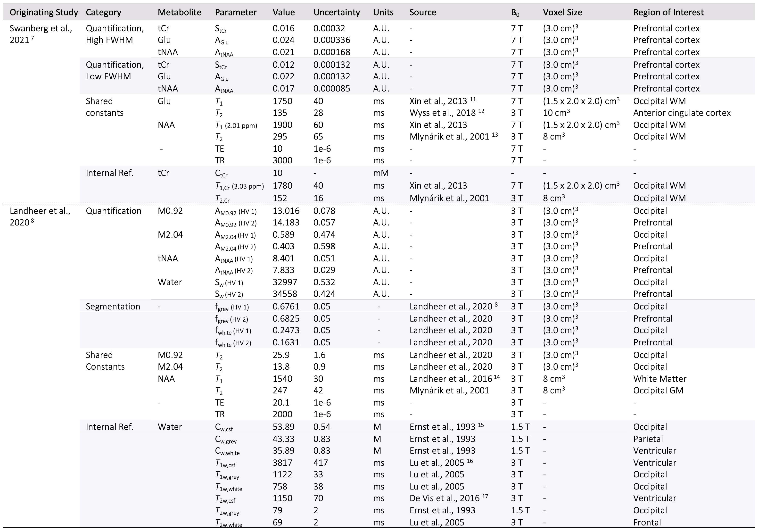Viewport: 758px width, 532px height.
Task: Click the Region of Interest header
Action: (x=668, y=13)
